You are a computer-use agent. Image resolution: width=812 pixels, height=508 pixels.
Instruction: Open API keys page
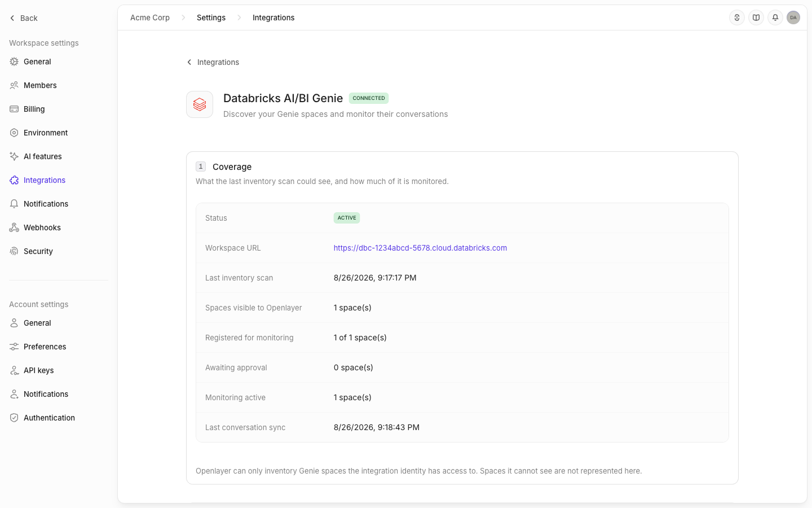tap(39, 370)
